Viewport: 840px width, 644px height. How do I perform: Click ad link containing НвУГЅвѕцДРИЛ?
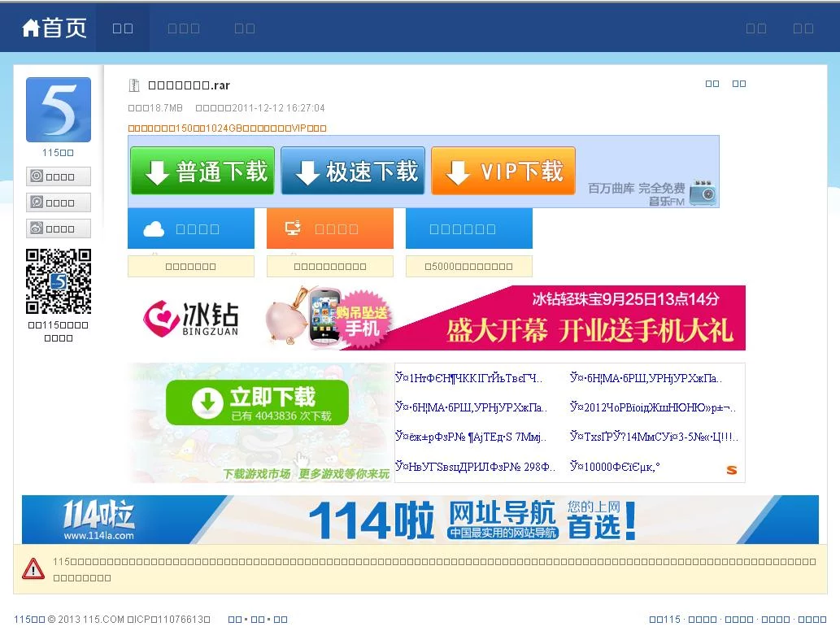pyautogui.click(x=475, y=467)
